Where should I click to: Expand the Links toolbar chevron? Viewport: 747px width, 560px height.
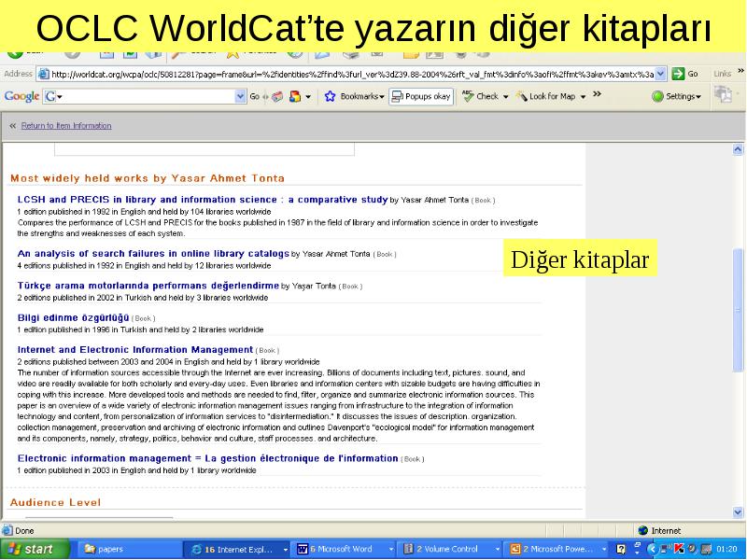(x=740, y=71)
